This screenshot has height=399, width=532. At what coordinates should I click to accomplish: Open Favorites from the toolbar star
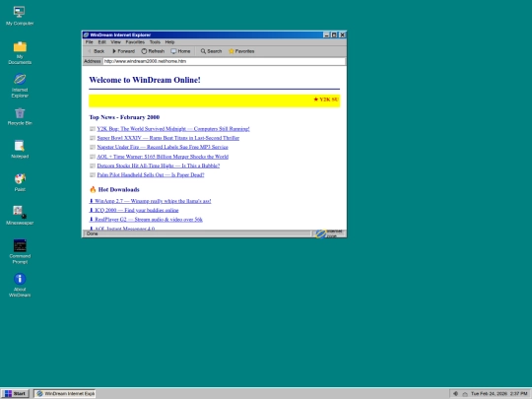241,51
